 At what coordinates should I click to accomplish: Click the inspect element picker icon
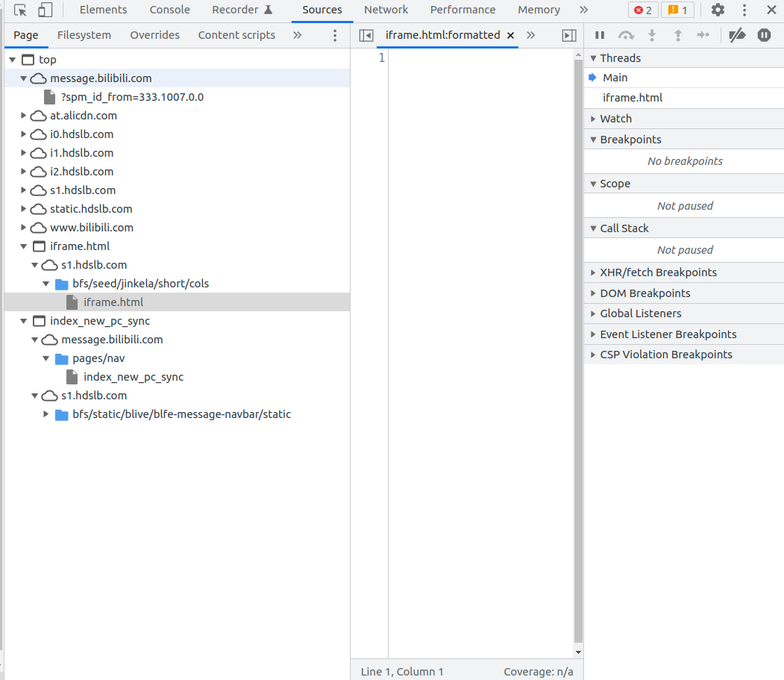click(21, 10)
